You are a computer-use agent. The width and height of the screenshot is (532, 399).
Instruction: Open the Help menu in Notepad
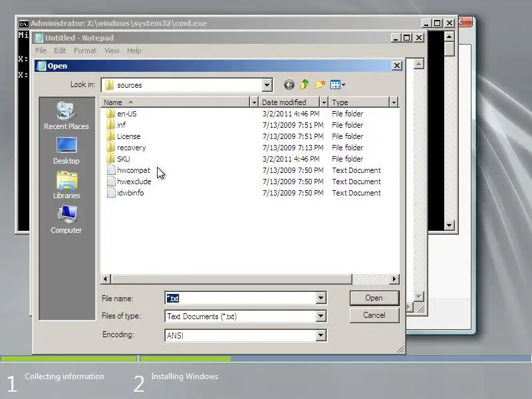[x=134, y=51]
